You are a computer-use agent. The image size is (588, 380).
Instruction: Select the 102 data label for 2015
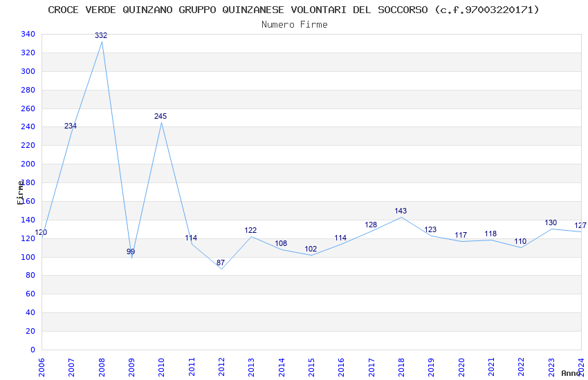[x=311, y=249]
